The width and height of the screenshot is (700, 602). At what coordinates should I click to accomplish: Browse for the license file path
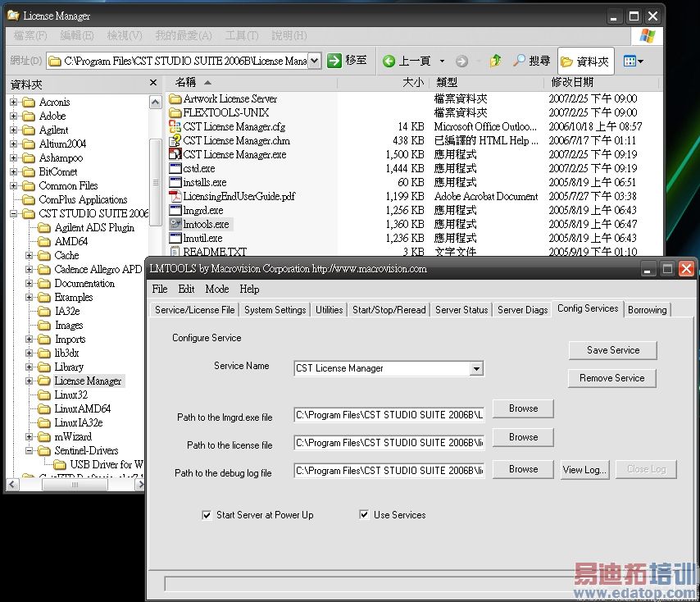(523, 437)
